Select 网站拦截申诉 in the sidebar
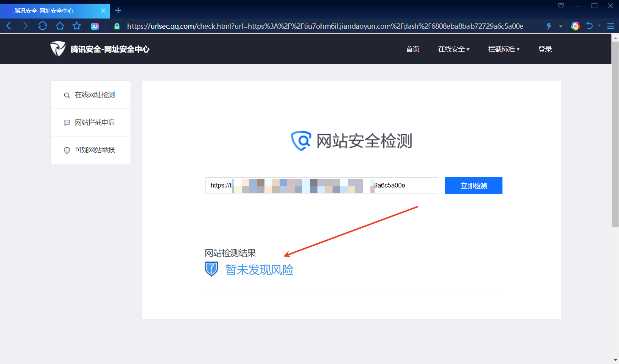Screen dimensions: 619x364 (91, 122)
